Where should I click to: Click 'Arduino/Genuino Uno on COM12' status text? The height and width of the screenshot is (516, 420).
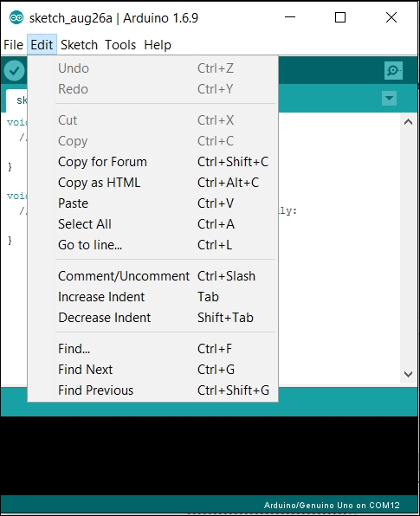pos(332,506)
